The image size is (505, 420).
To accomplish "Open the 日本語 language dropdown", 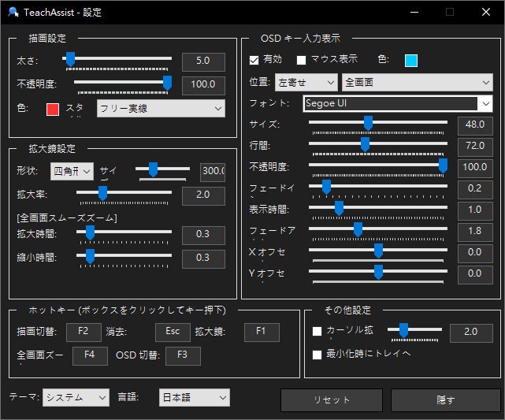I will point(195,397).
